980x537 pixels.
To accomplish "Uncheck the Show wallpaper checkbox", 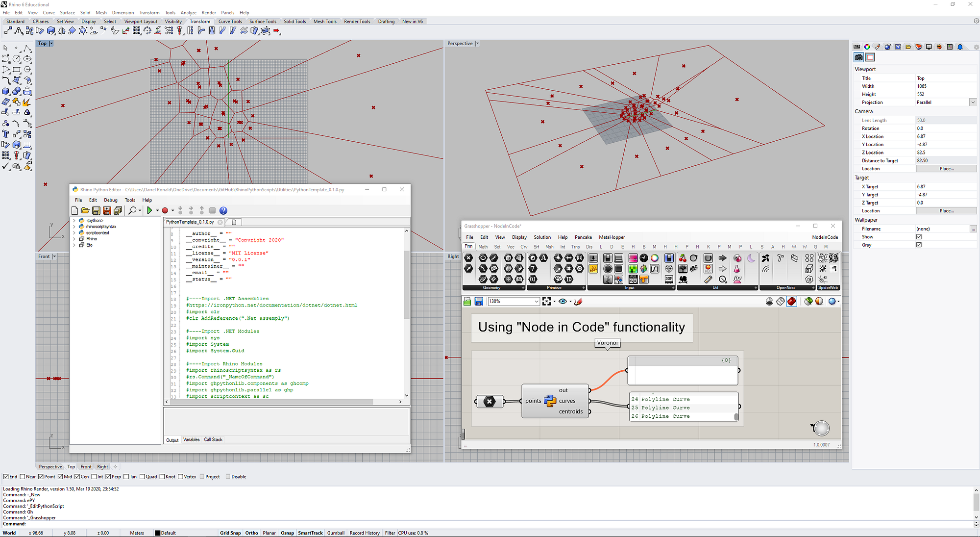I will coord(919,236).
